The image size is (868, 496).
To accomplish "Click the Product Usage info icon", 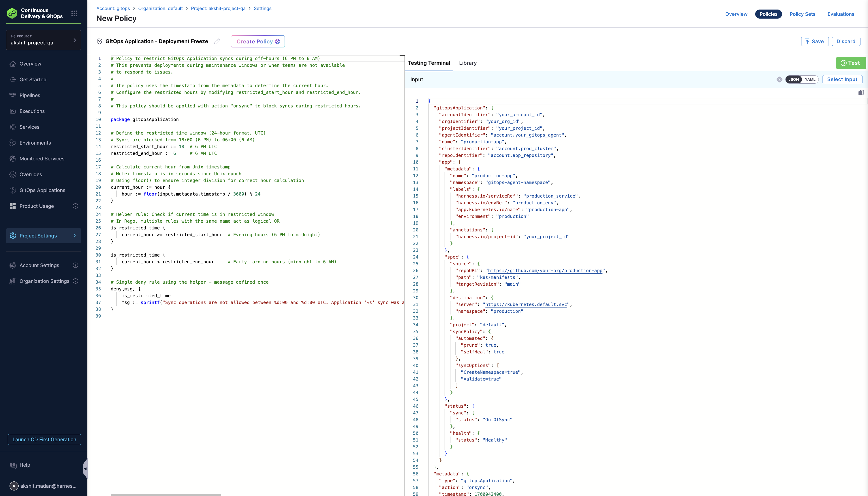I will [76, 206].
